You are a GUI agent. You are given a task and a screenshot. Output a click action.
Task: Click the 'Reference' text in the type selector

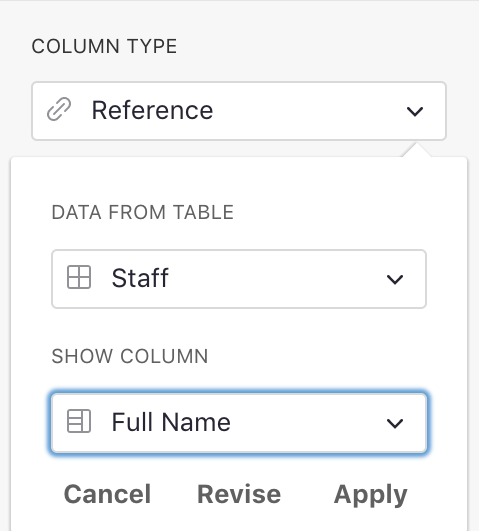[x=152, y=110]
